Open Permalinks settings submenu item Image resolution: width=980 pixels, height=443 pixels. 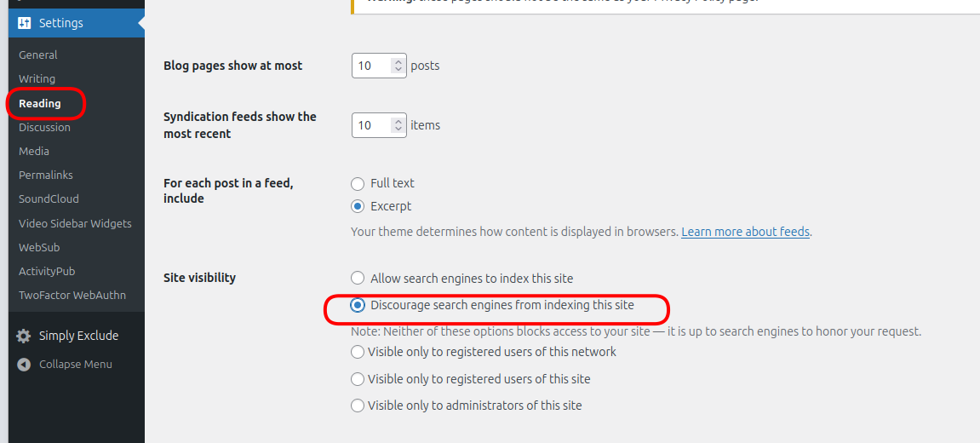click(x=46, y=175)
